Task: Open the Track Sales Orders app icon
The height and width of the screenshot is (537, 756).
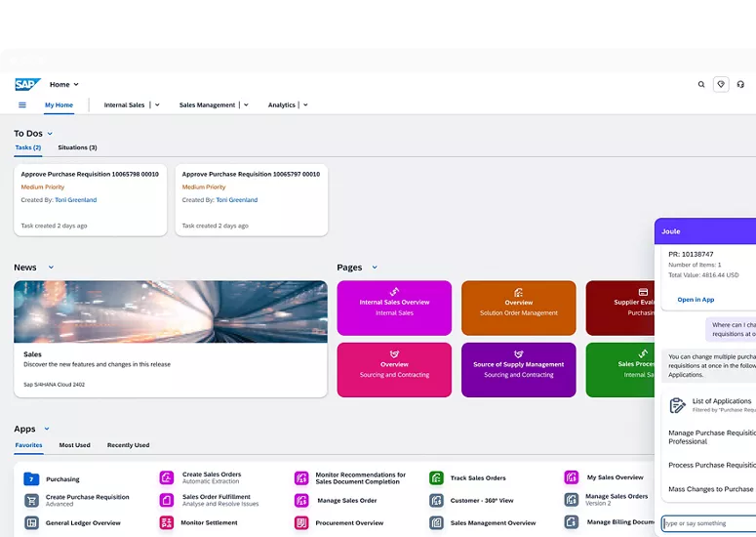Action: point(436,478)
